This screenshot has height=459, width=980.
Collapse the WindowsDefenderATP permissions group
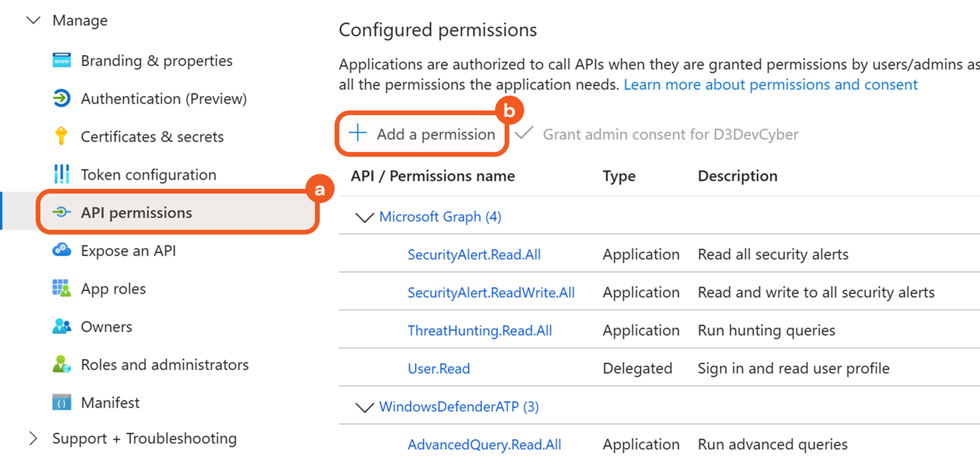click(364, 407)
